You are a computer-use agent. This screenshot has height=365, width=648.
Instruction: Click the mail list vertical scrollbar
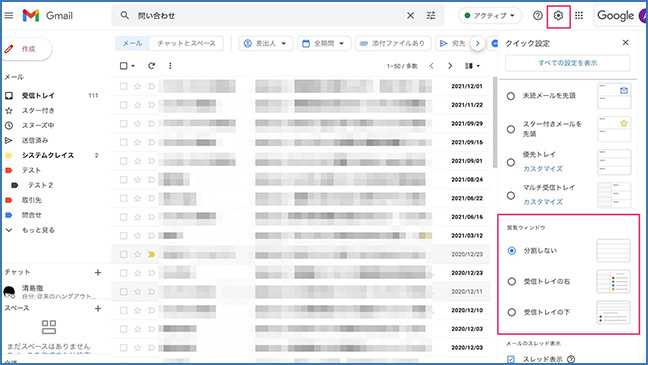pos(495,123)
